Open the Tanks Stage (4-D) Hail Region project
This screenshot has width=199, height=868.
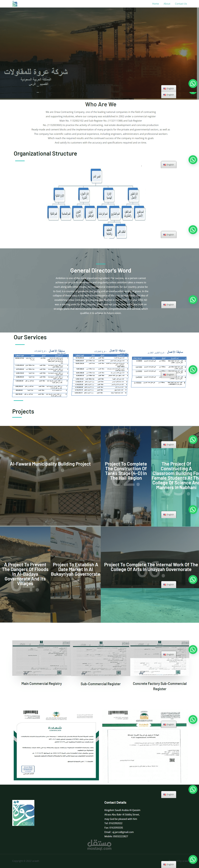tap(126, 476)
